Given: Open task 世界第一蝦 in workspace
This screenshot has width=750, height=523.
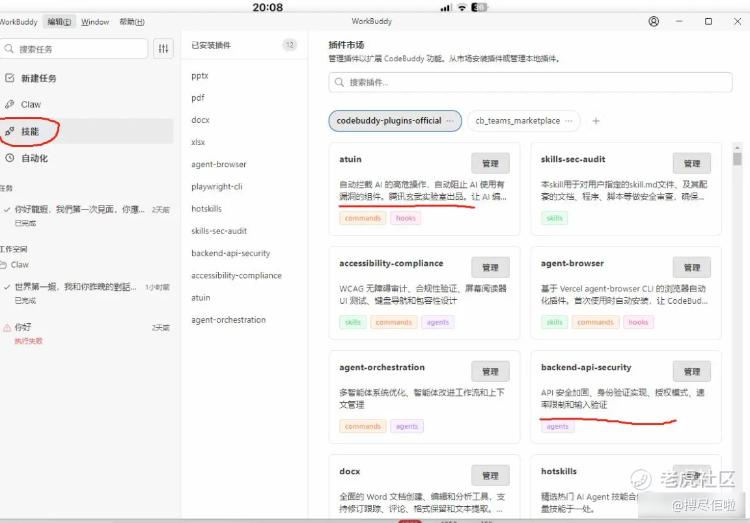Looking at the screenshot, I should pyautogui.click(x=86, y=293).
